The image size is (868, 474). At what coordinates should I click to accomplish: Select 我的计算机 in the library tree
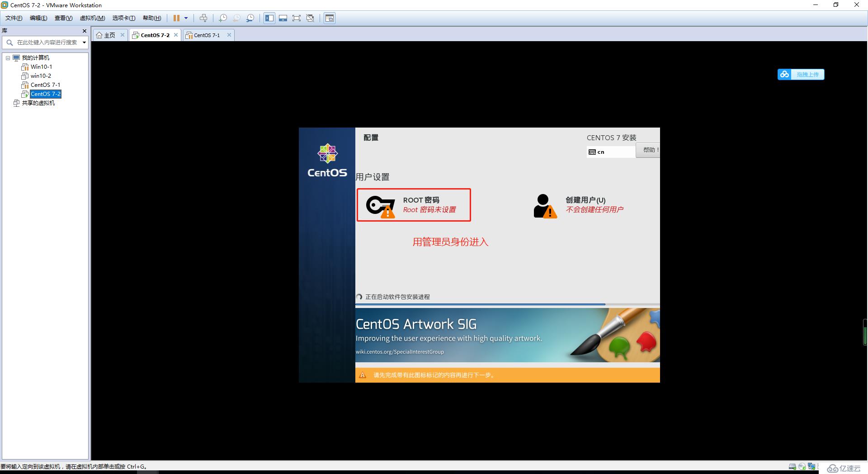[x=36, y=58]
